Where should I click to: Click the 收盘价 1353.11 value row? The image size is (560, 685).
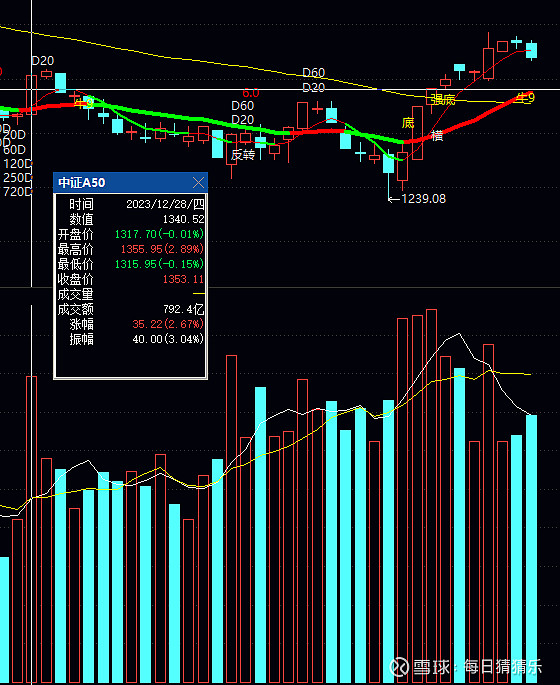pyautogui.click(x=131, y=279)
